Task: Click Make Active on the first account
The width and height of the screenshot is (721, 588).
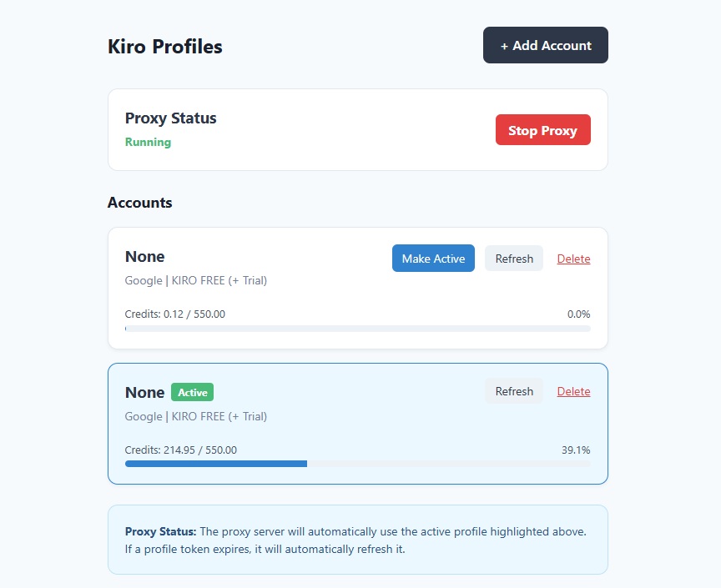Action: pyautogui.click(x=433, y=259)
